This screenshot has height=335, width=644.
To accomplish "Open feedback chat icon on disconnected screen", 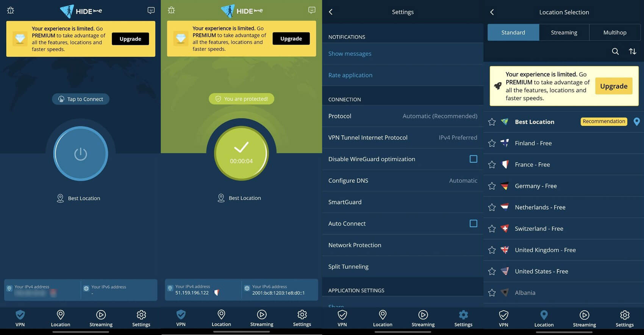I will pos(151,10).
